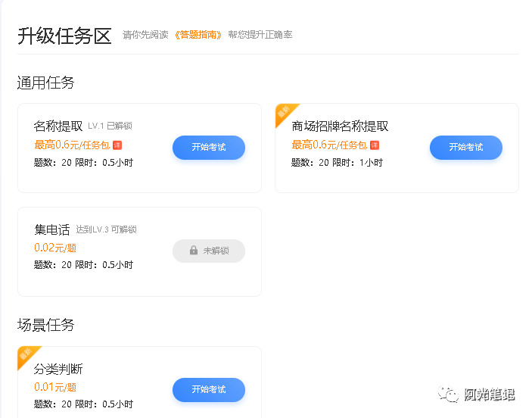Click the 集电话 task title
Viewport: 532px width, 418px height.
[x=51, y=229]
